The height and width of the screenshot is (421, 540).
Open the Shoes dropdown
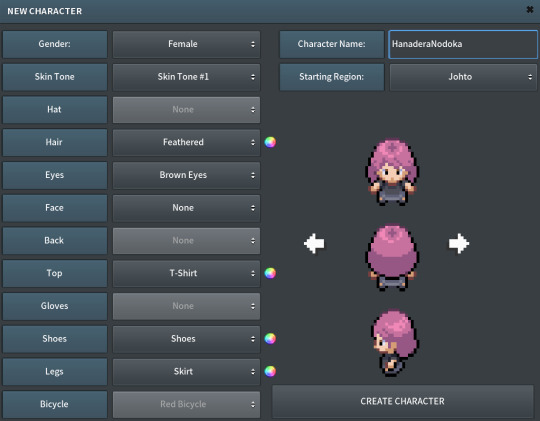click(186, 339)
